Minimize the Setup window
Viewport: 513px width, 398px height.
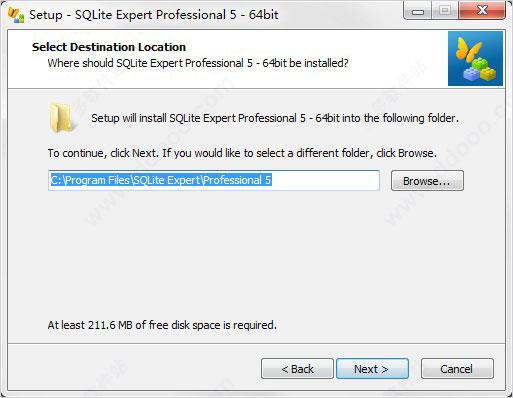(x=418, y=11)
